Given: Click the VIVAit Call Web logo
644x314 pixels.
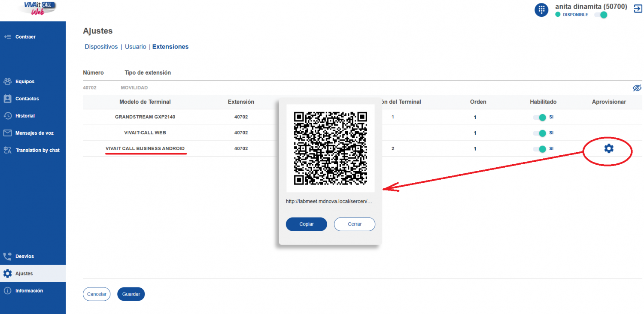Looking at the screenshot, I should pos(40,8).
